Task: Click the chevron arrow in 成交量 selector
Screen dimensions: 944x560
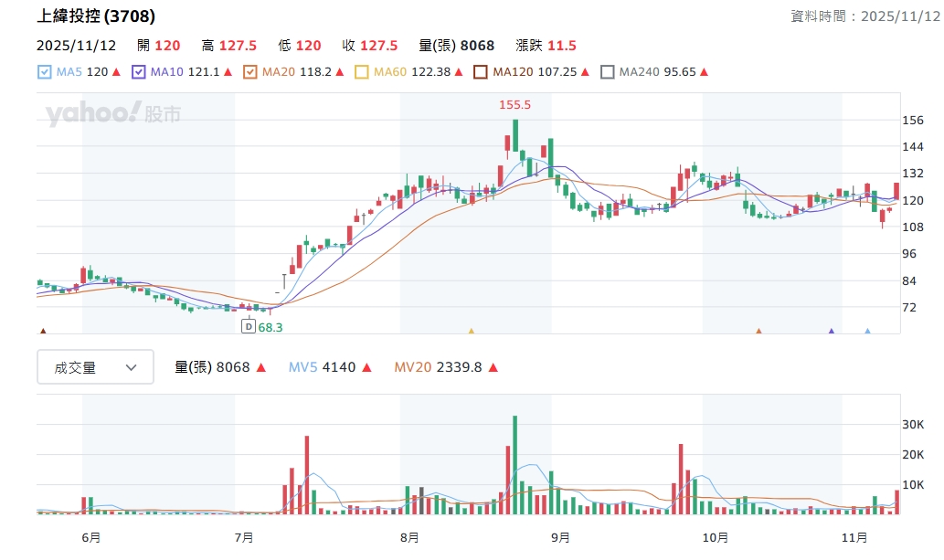Action: pos(131,367)
